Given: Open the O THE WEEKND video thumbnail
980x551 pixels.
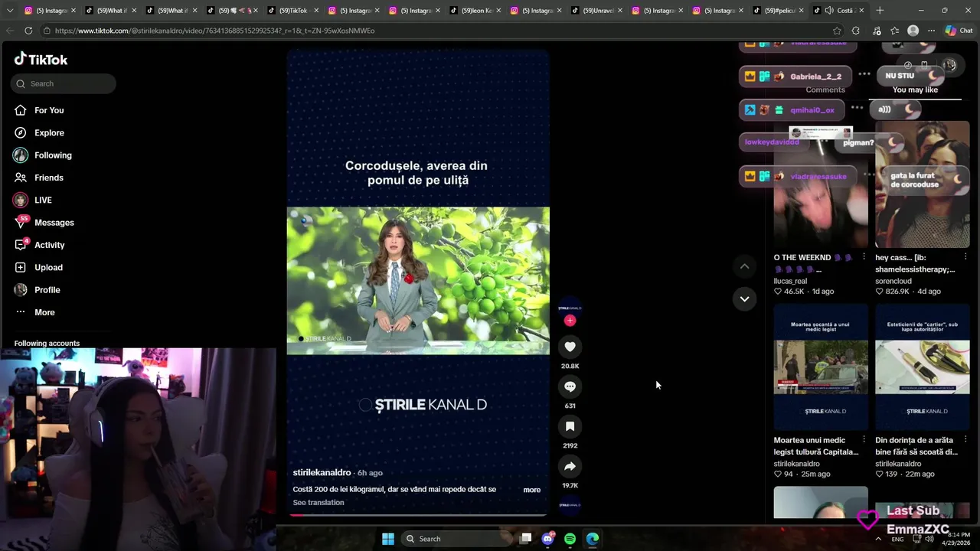Looking at the screenshot, I should coord(821,184).
